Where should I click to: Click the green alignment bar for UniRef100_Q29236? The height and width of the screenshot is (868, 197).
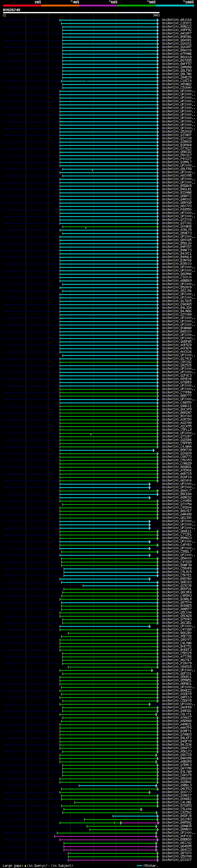(x=121, y=585)
